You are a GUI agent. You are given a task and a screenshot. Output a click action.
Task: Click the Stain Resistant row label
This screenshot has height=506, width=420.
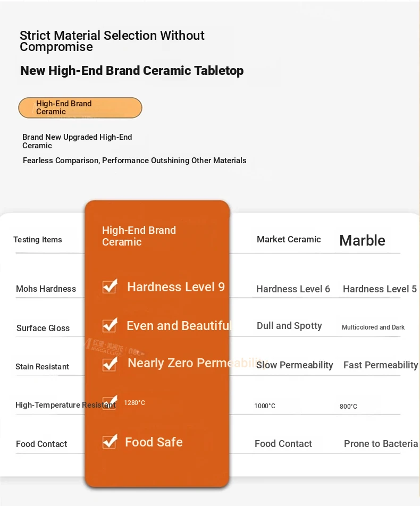[x=43, y=367]
